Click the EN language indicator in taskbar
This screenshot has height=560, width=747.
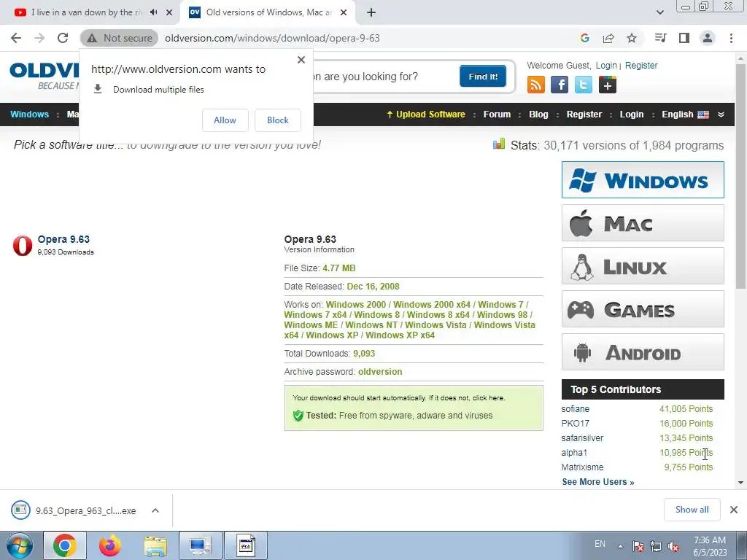(x=600, y=543)
